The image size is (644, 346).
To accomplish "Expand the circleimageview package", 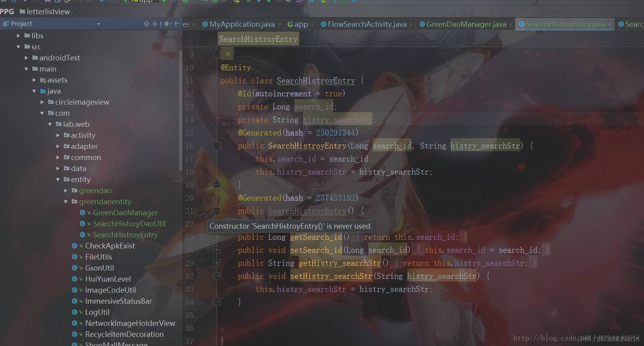I will click(x=42, y=102).
